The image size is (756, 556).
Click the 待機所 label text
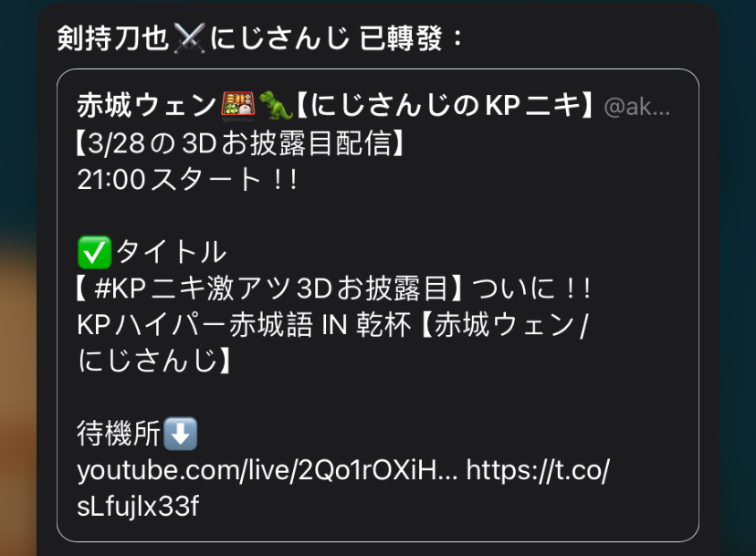click(x=119, y=433)
